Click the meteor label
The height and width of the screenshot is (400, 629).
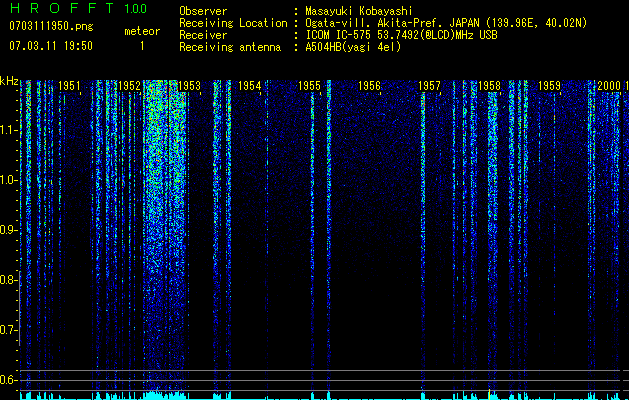click(142, 31)
